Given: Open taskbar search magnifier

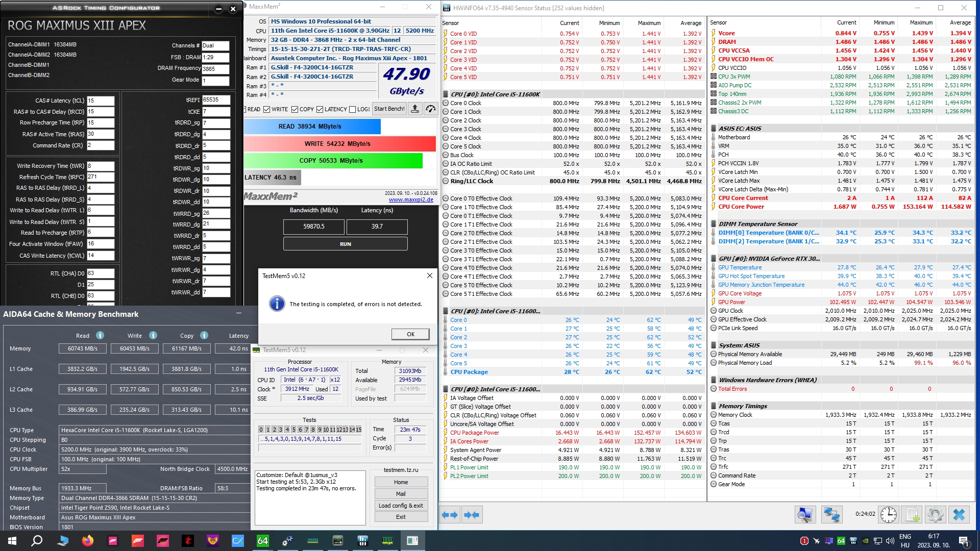Looking at the screenshot, I should (x=37, y=540).
